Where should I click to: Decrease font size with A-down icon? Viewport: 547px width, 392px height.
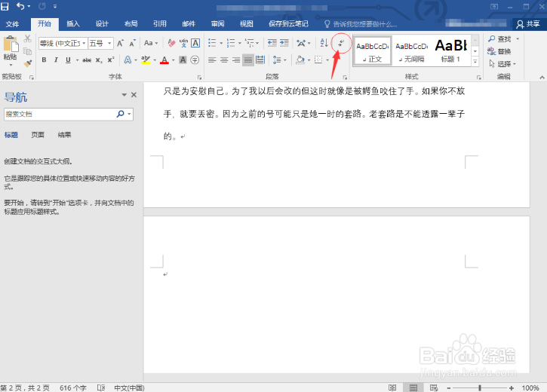coord(132,43)
